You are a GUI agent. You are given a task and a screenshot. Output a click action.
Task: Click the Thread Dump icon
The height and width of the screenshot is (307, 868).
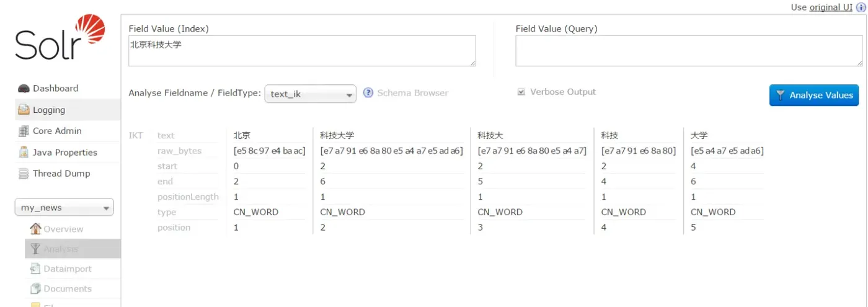click(24, 174)
